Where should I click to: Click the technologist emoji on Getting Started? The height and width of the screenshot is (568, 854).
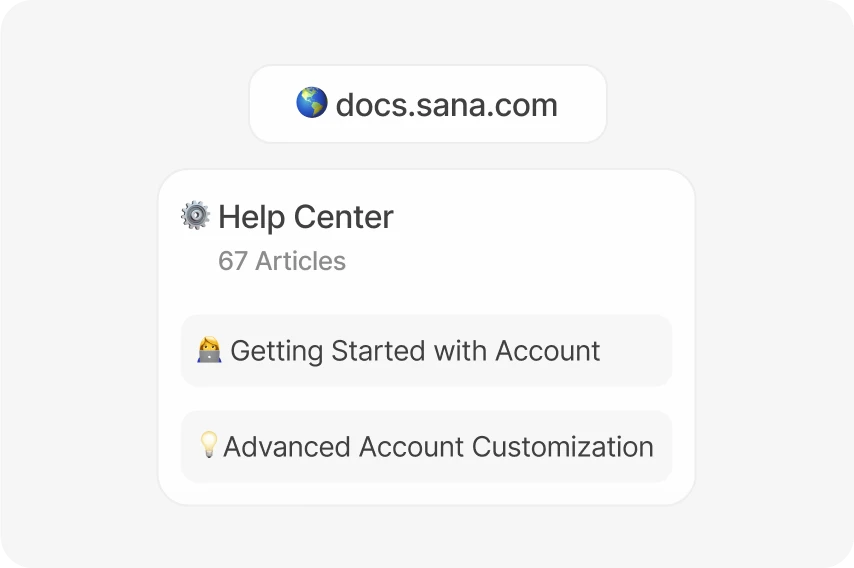(209, 350)
